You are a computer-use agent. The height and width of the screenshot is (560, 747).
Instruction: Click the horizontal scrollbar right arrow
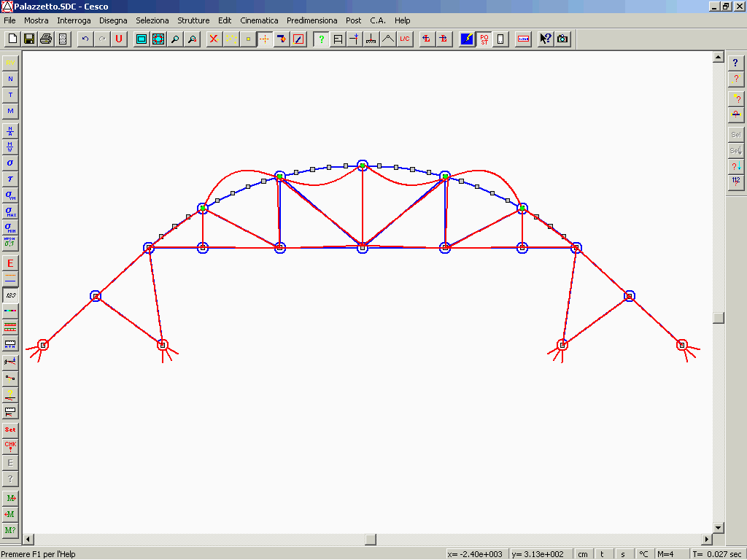tap(706, 540)
